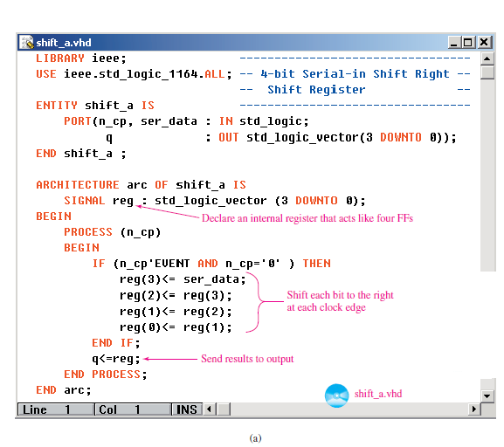This screenshot has width=504, height=447.
Task: Click the ENTITY keyword
Action: (x=57, y=106)
